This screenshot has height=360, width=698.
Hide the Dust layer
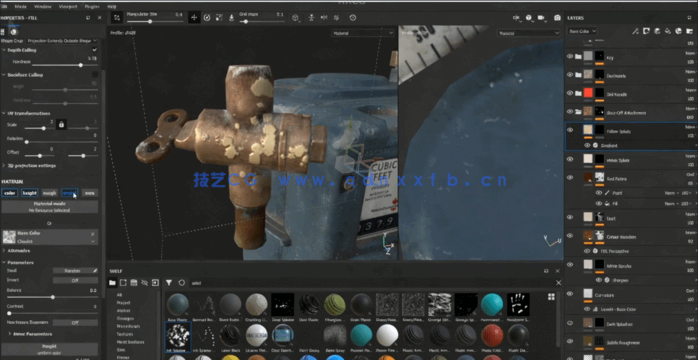570,217
